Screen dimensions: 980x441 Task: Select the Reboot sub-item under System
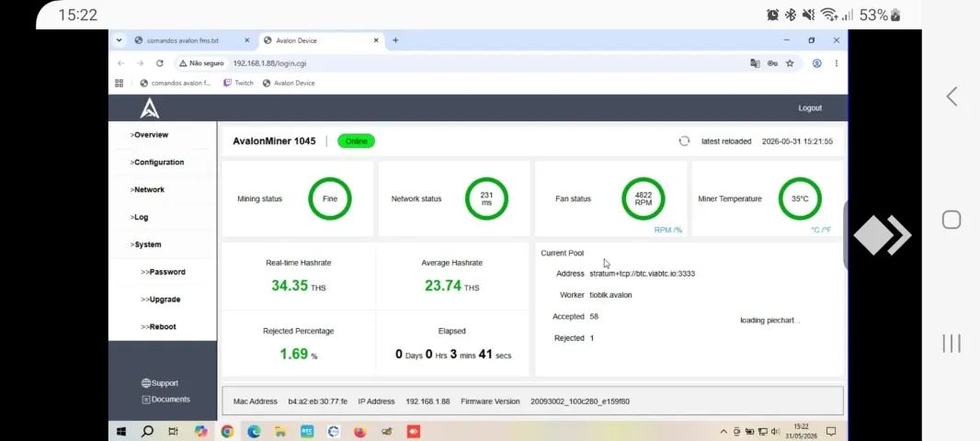(x=158, y=327)
